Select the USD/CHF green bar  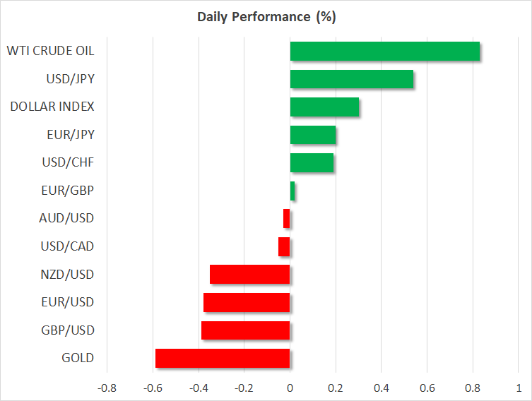point(312,163)
